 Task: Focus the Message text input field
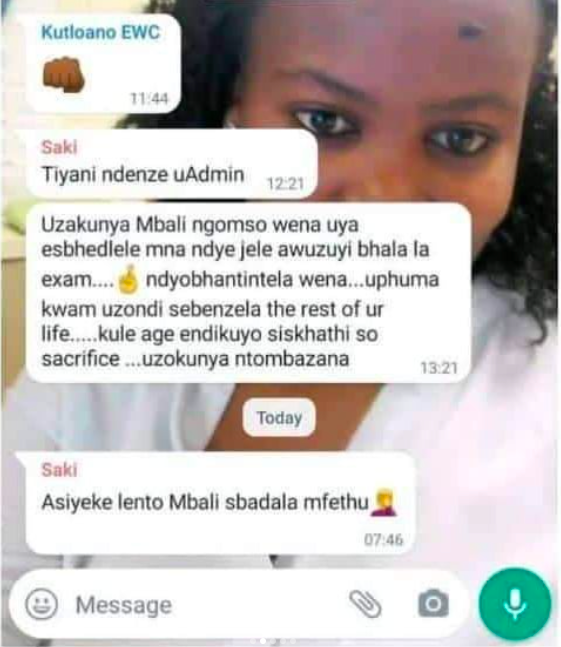pos(206,605)
